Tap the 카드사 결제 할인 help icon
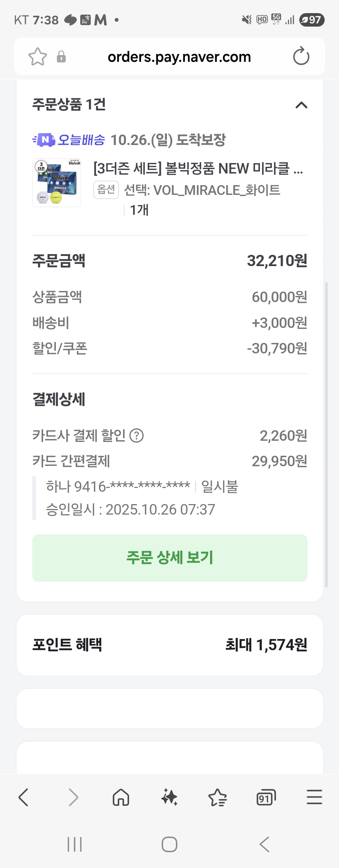This screenshot has width=339, height=868. tap(136, 436)
